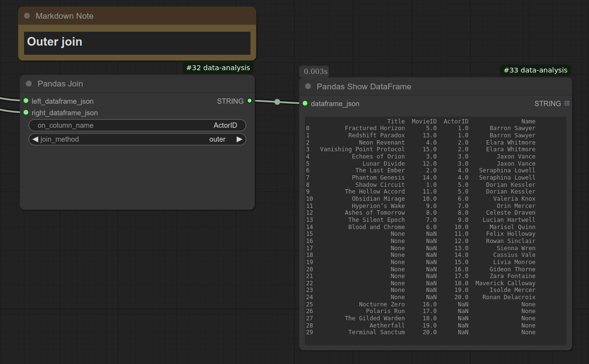
Task: Step join_method to the previous option
Action: pyautogui.click(x=35, y=139)
